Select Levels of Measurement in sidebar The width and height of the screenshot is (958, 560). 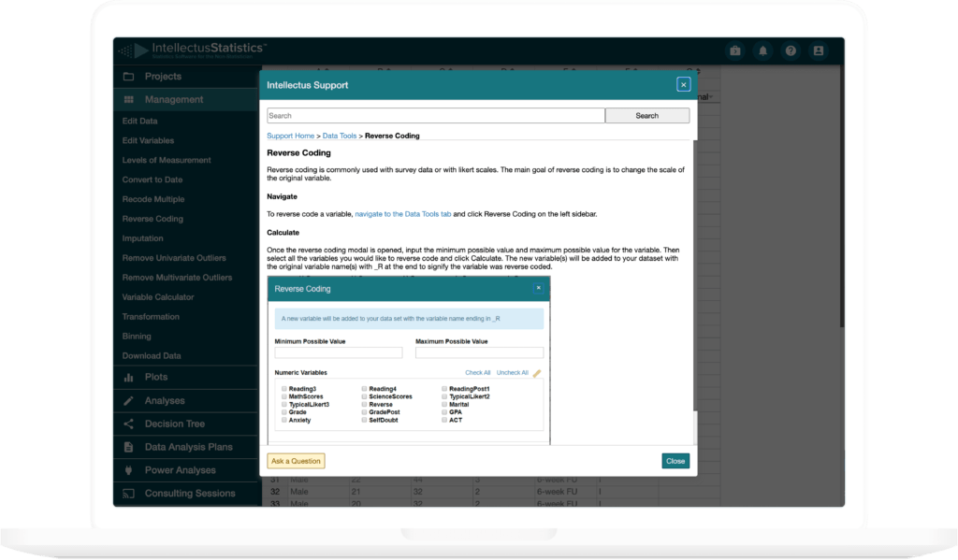[167, 160]
